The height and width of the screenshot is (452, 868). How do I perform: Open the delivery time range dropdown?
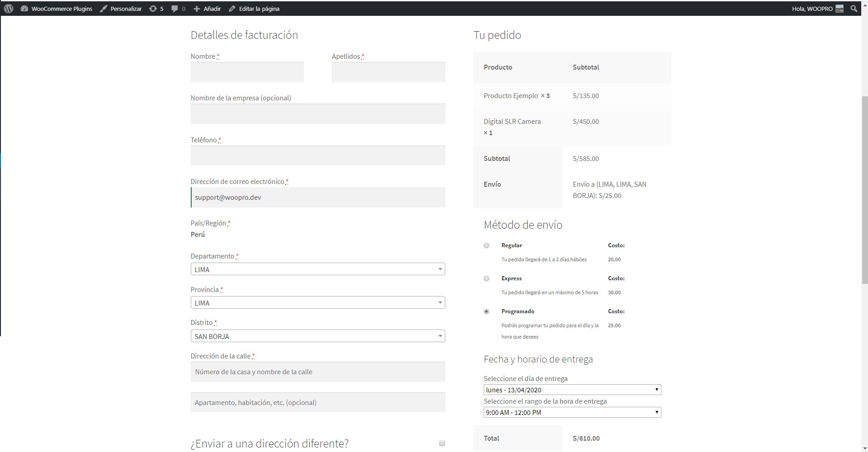(x=572, y=412)
